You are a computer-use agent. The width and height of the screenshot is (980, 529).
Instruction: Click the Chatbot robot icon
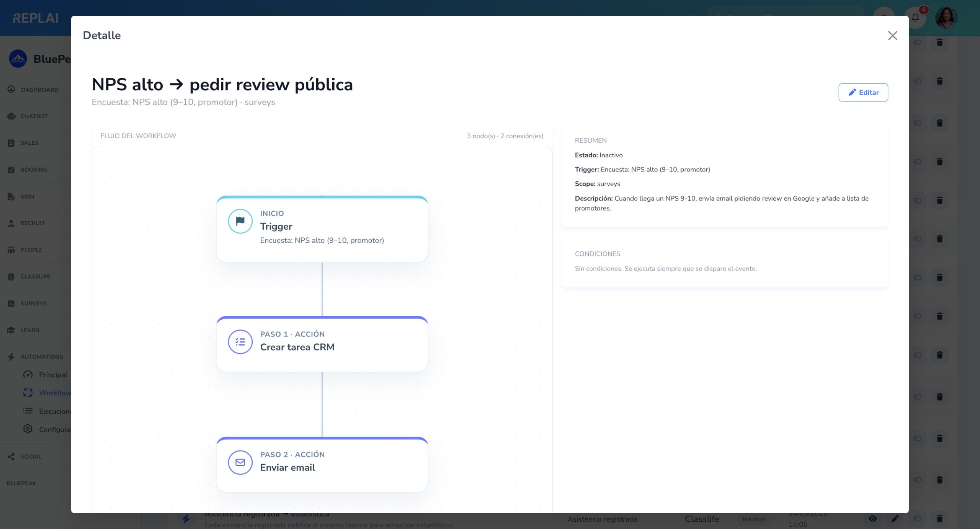coord(11,116)
